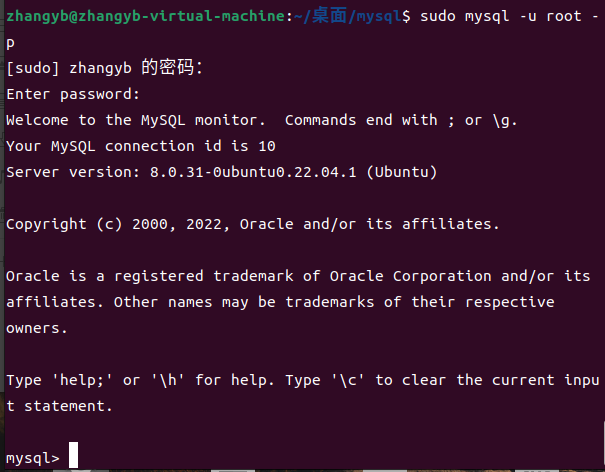Click the "Commands end with ; or \g." text
The image size is (605, 472).
coord(400,120)
